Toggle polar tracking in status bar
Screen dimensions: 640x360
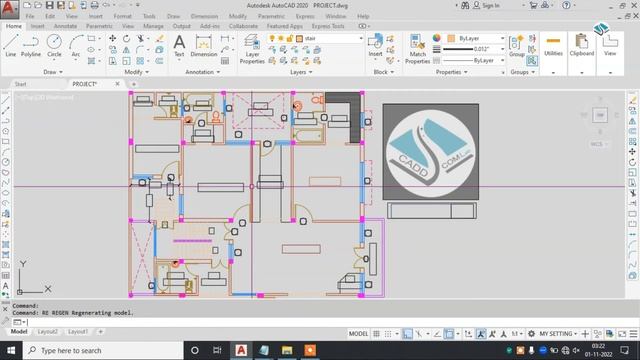[419, 334]
